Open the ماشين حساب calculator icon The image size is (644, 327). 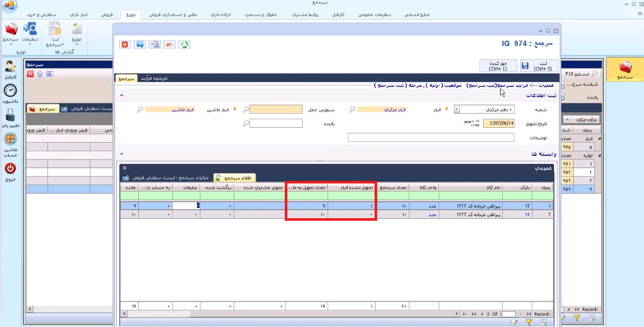tap(10, 139)
